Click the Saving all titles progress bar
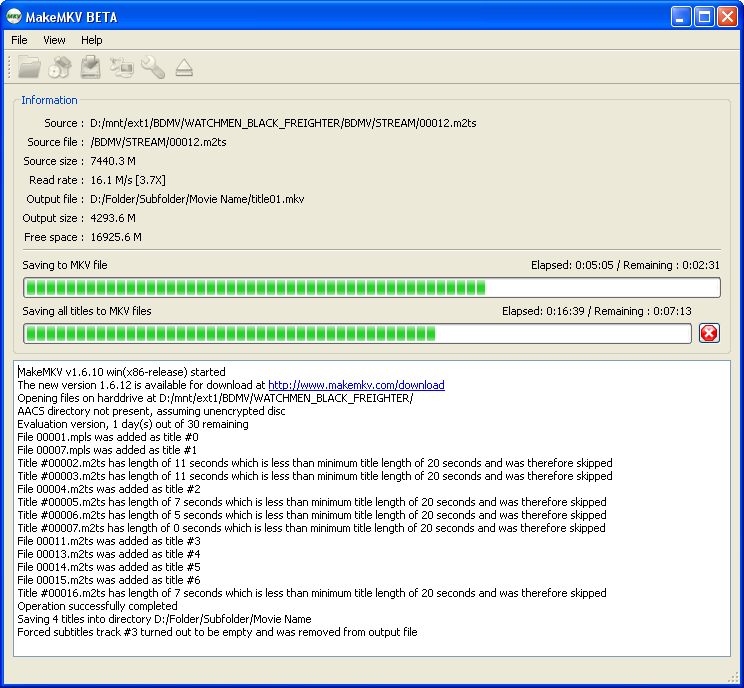This screenshot has height=688, width=744. pos(357,334)
